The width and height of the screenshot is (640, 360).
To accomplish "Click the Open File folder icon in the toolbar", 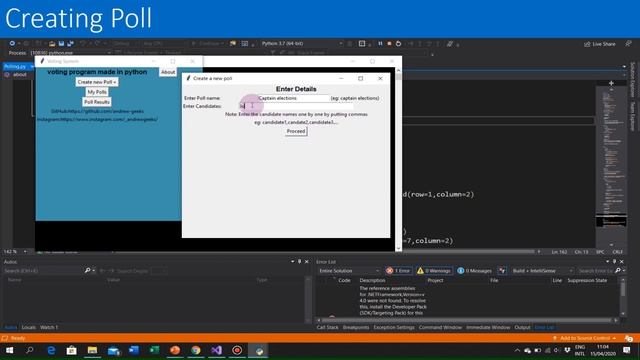I will tap(52, 43).
